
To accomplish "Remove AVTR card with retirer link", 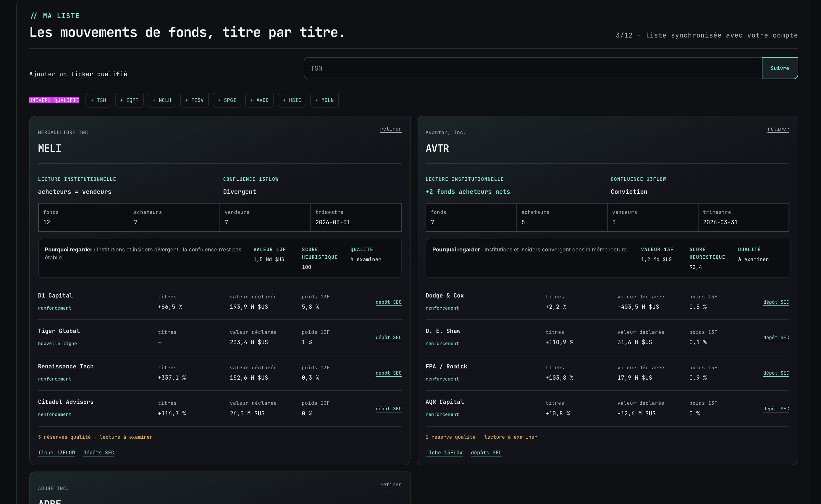I will pos(778,129).
